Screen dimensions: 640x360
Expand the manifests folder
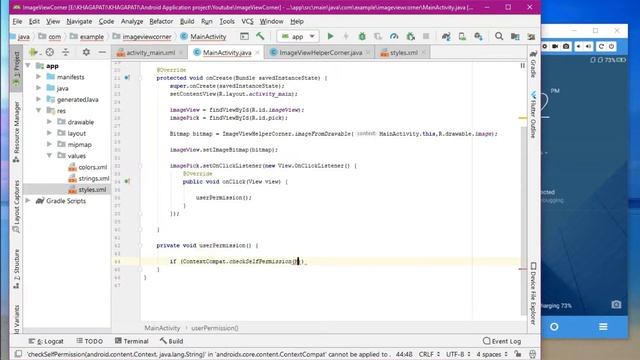[x=39, y=77]
